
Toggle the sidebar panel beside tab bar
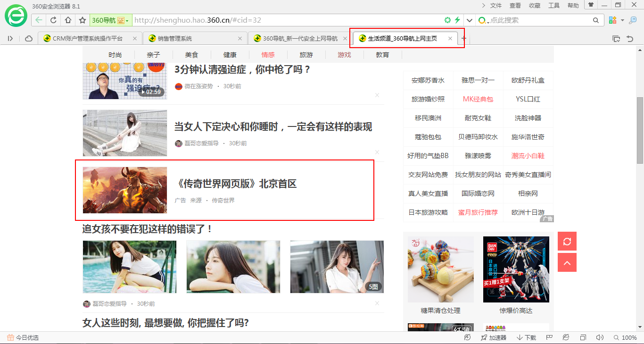point(10,39)
